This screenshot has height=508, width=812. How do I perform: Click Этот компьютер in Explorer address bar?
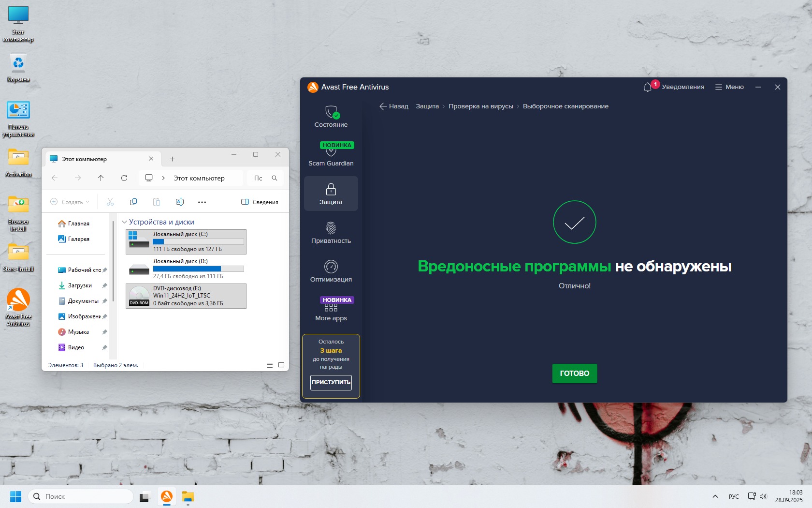199,178
